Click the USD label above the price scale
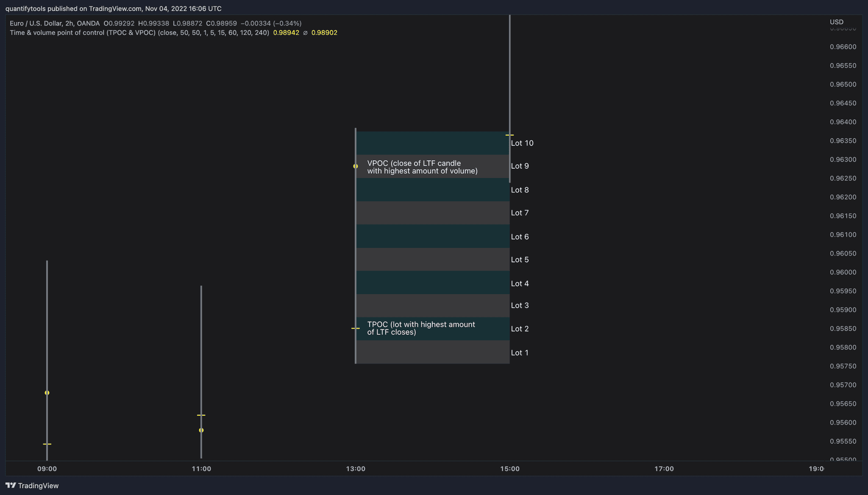868x495 pixels. [x=836, y=22]
